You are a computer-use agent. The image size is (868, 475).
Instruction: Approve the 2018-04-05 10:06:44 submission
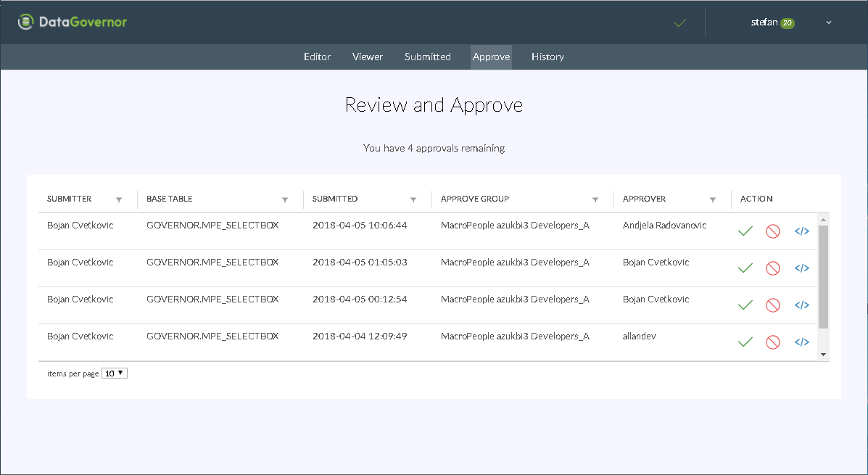(x=745, y=231)
